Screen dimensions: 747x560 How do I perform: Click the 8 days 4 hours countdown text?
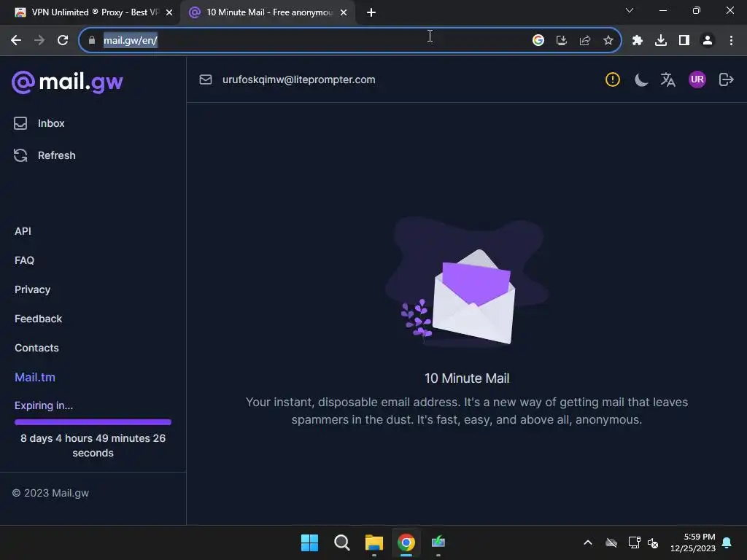click(x=93, y=446)
